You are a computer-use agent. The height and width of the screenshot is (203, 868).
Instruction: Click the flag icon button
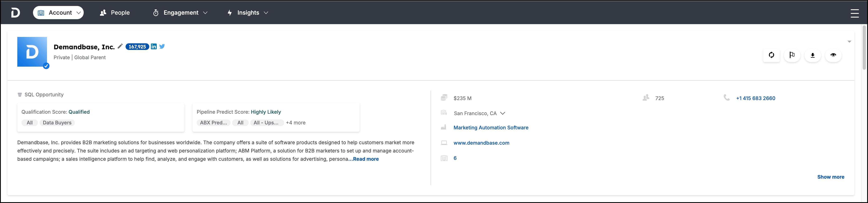(792, 55)
